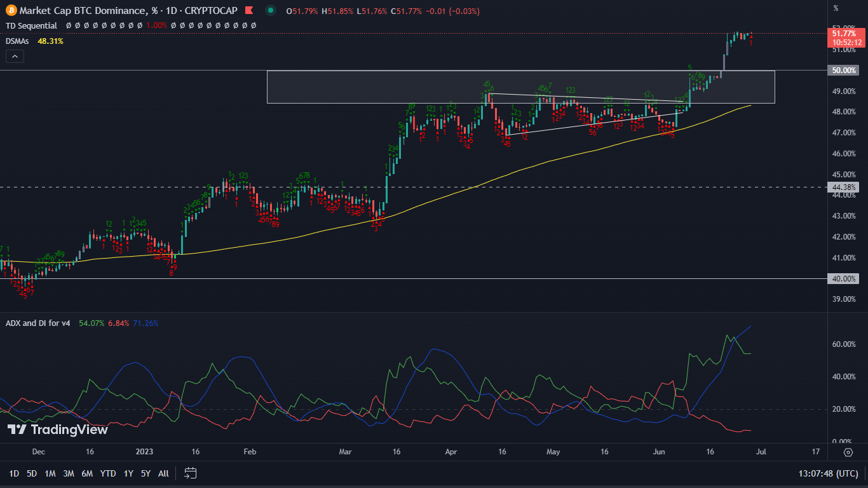Click the 44.38% dashed line price label
Viewport: 868px width, 488px height.
coord(844,187)
